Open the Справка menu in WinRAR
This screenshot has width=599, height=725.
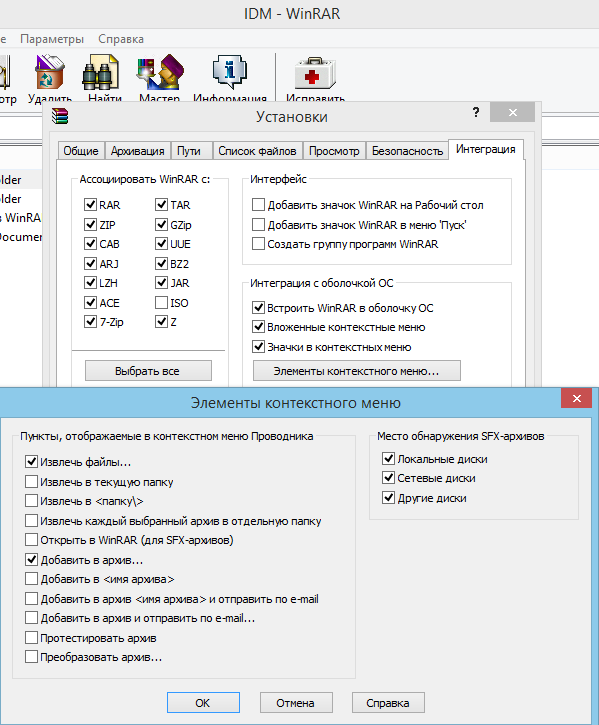121,39
